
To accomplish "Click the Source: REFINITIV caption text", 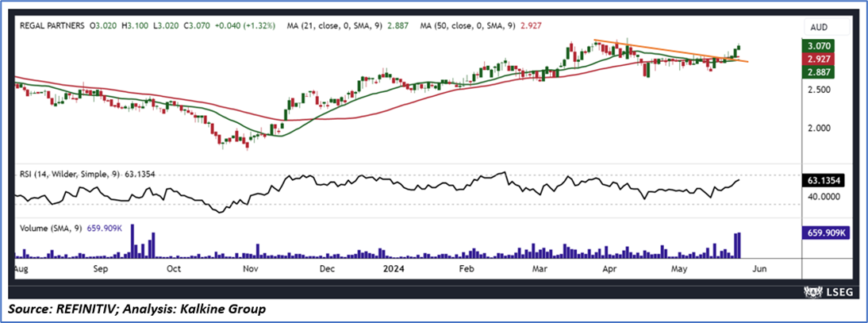I will (137, 309).
